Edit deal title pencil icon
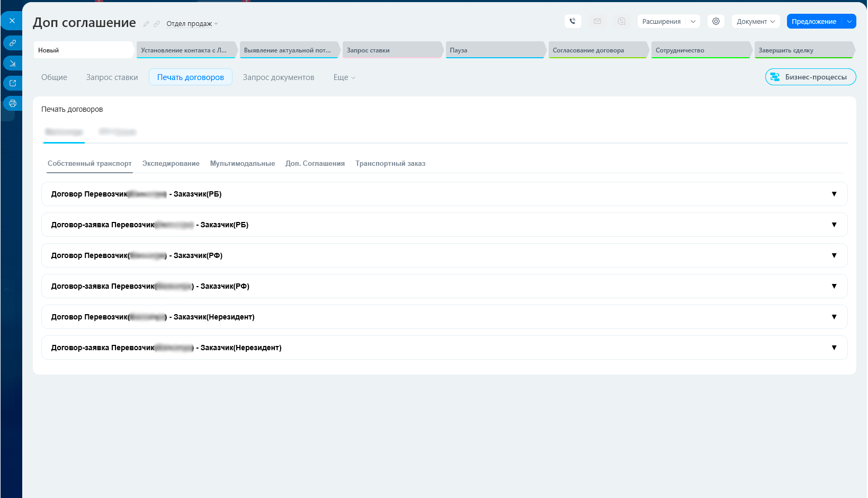Screen dimensions: 868x498 (146, 24)
